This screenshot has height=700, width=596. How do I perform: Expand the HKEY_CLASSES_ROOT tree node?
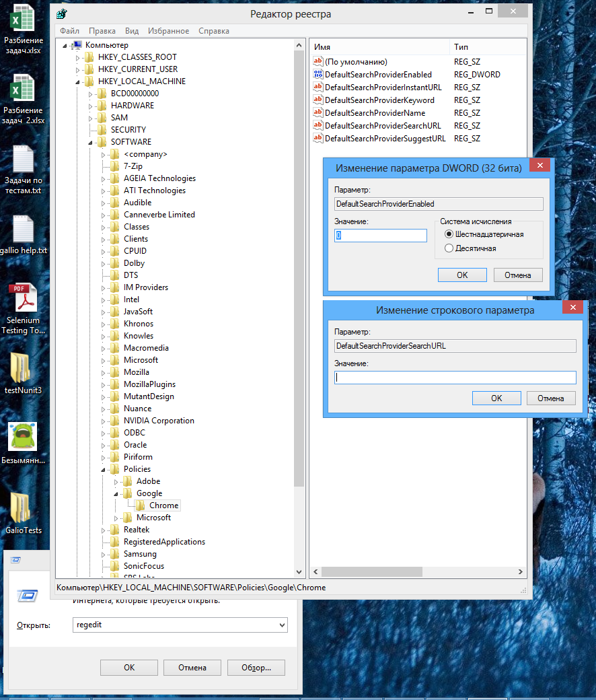(x=77, y=57)
